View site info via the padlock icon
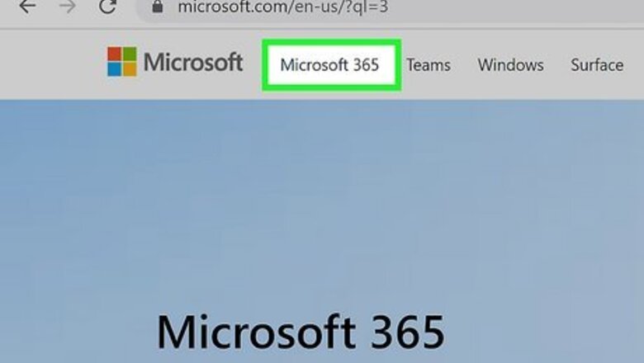Screen dimensions: 644x363 click(158, 6)
